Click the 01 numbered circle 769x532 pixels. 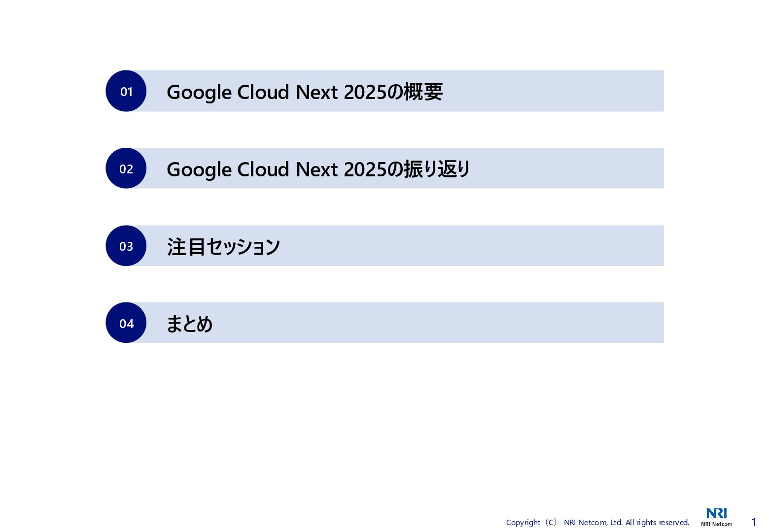(x=126, y=91)
